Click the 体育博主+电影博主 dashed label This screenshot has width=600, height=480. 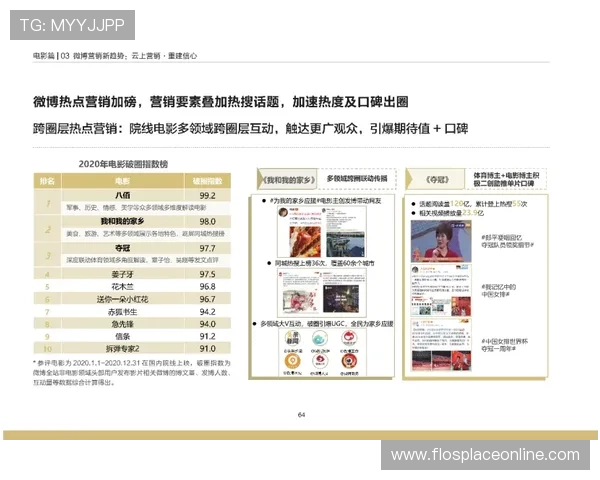tap(506, 179)
